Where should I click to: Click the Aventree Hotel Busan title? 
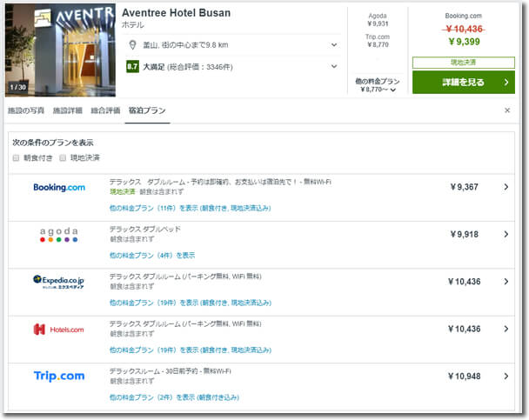point(176,13)
